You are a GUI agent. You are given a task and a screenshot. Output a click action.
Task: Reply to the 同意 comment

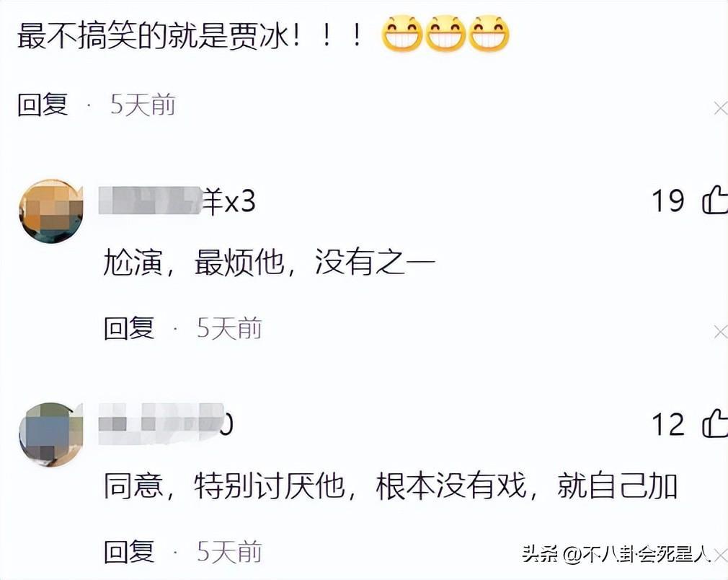129,552
